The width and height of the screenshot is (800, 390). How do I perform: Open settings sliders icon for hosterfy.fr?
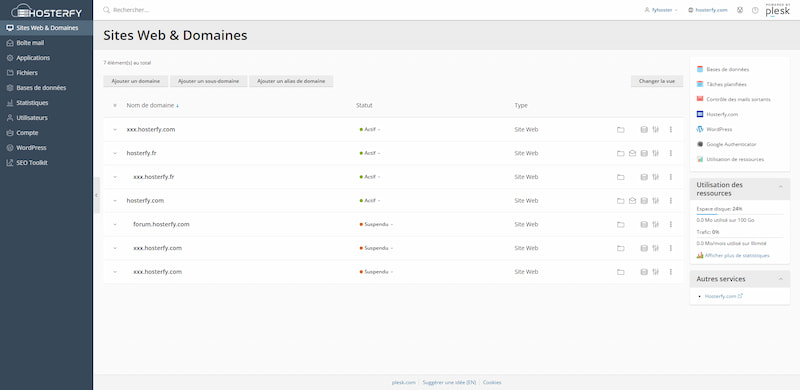click(656, 153)
